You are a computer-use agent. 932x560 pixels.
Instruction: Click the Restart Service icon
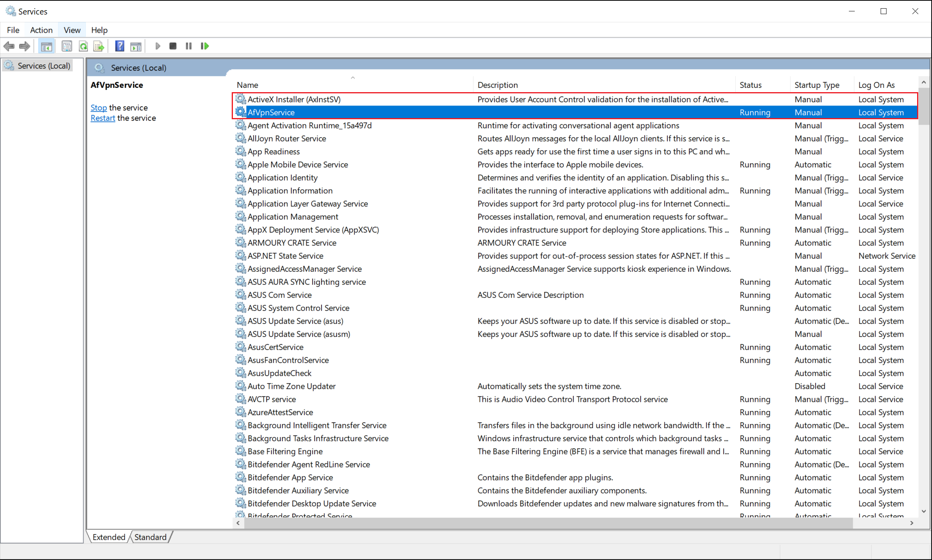pos(205,46)
